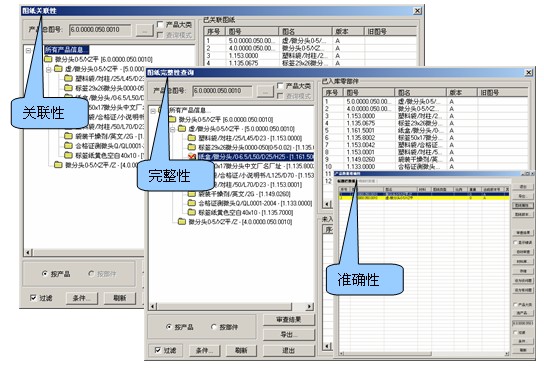Image resolution: width=544 pixels, height=368 pixels.
Task: Click 退出 button
Action: [x=289, y=350]
